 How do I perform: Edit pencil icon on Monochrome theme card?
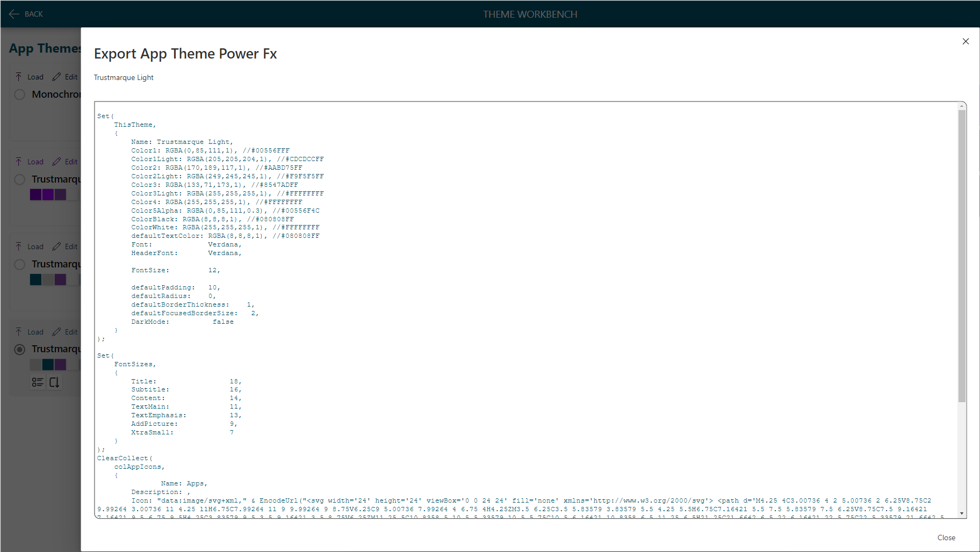click(x=56, y=77)
